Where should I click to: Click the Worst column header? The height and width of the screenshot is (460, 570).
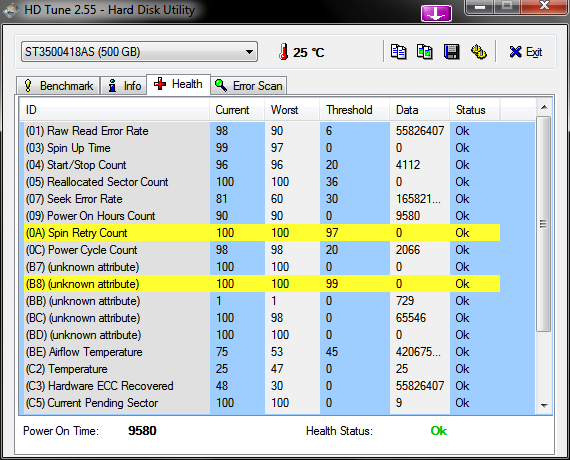pyautogui.click(x=292, y=110)
